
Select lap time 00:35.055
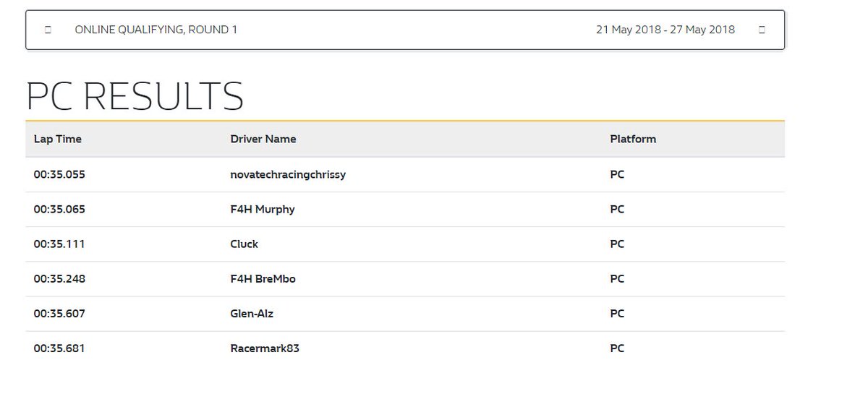59,174
